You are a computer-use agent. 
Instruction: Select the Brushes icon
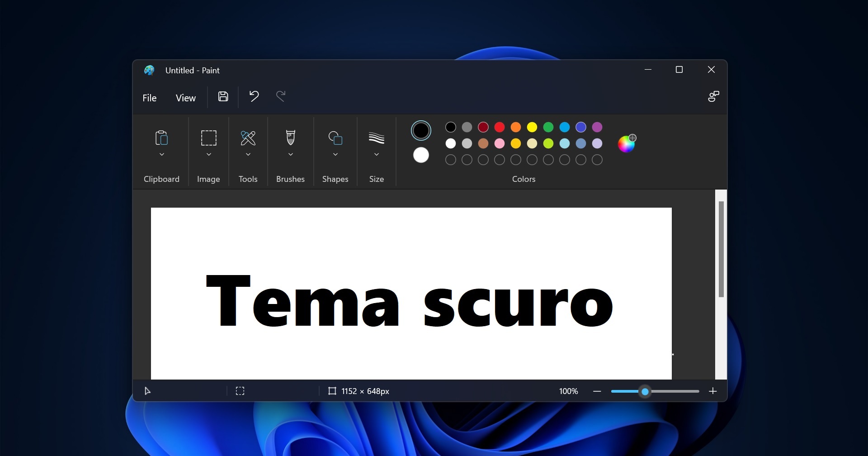coord(291,138)
